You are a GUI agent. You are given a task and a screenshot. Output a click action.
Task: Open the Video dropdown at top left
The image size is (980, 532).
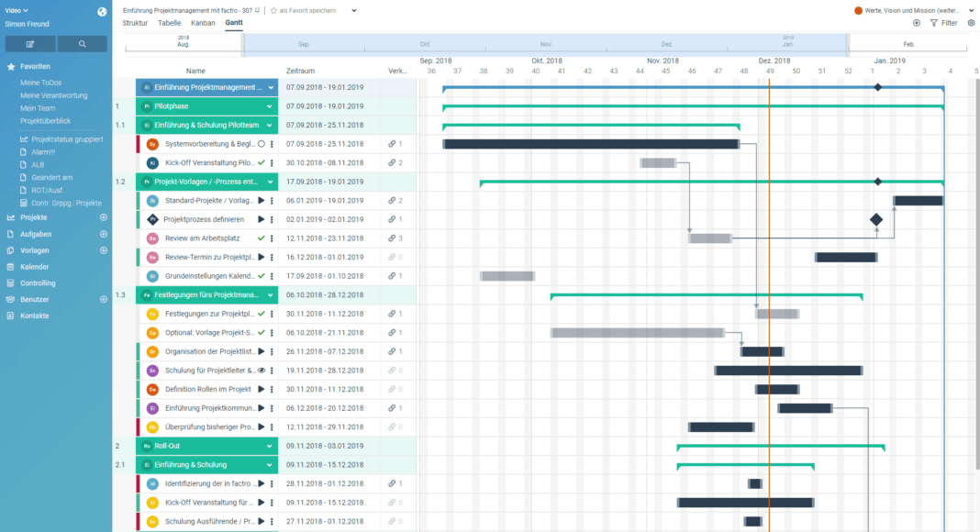pos(17,11)
